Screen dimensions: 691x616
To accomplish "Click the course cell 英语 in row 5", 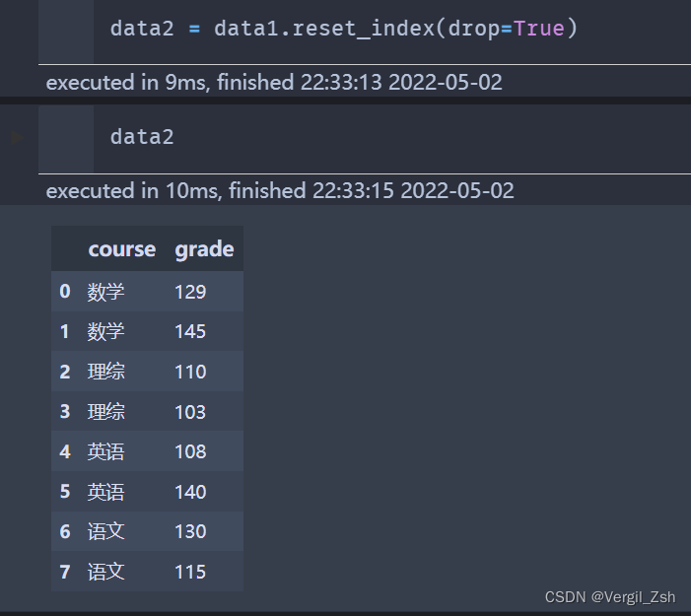I will (105, 491).
